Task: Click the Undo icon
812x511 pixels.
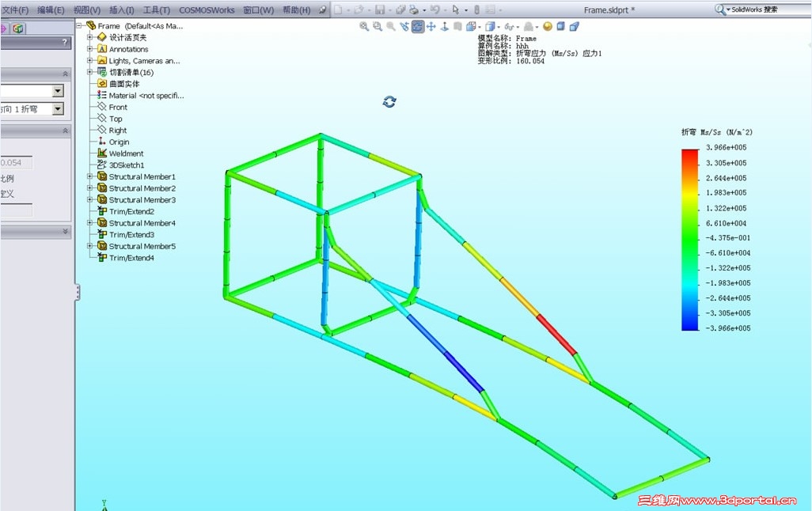Action: 435,9
